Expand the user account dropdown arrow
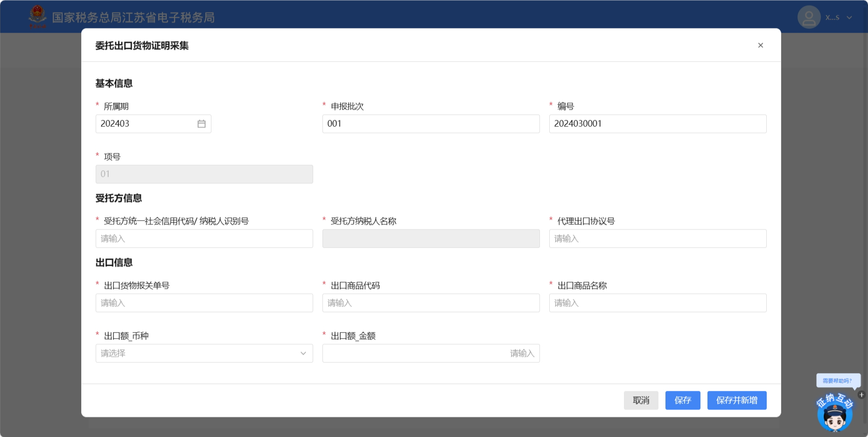The width and height of the screenshot is (868, 437). pos(849,18)
